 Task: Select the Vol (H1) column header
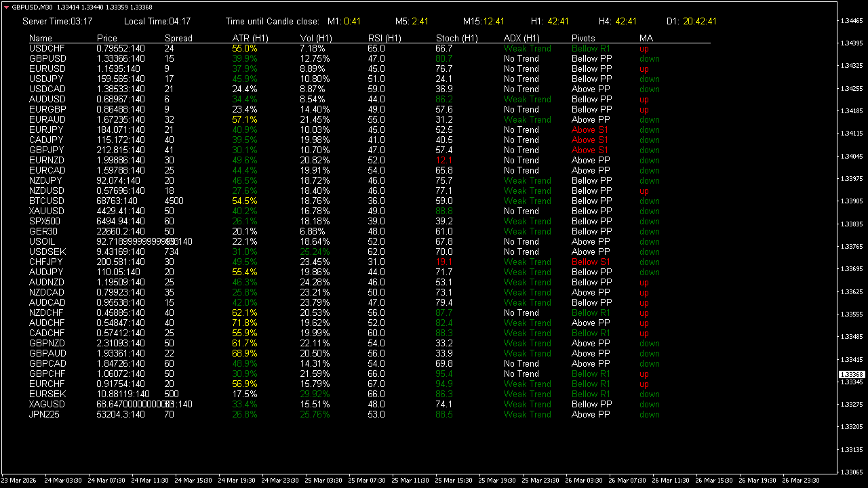315,38
